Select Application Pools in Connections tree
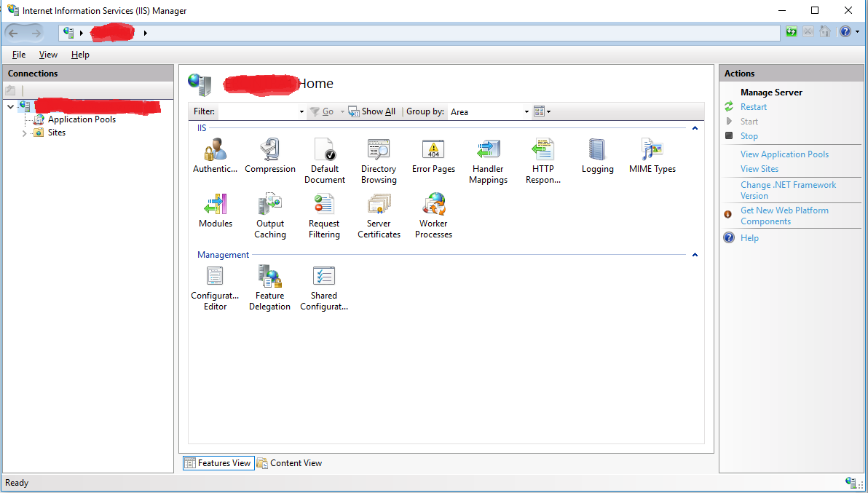Screen dimensions: 868x493 pos(82,119)
